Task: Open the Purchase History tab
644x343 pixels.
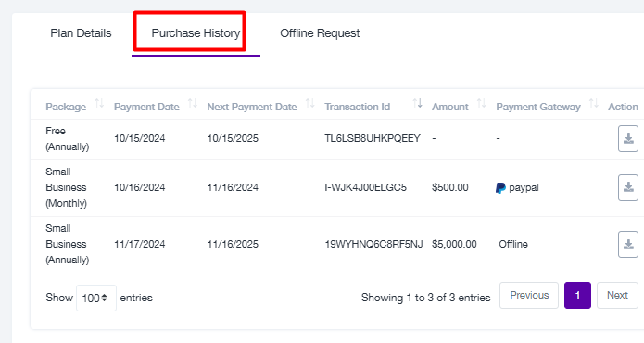Action: 196,33
